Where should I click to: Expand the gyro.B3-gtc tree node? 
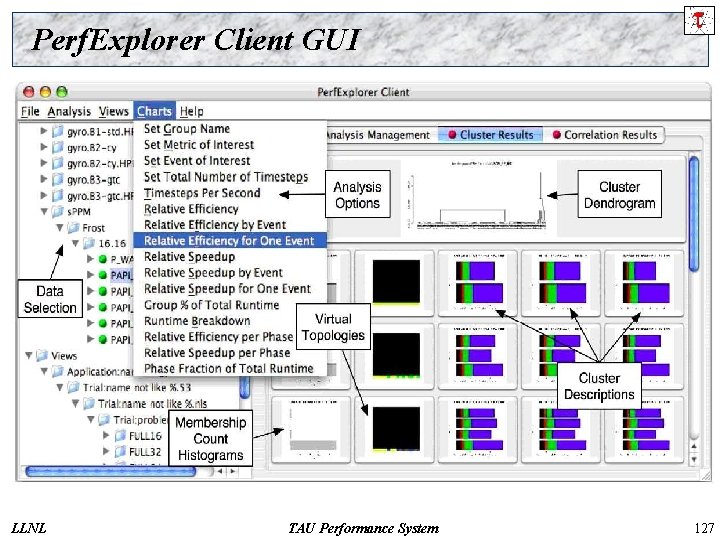(44, 180)
